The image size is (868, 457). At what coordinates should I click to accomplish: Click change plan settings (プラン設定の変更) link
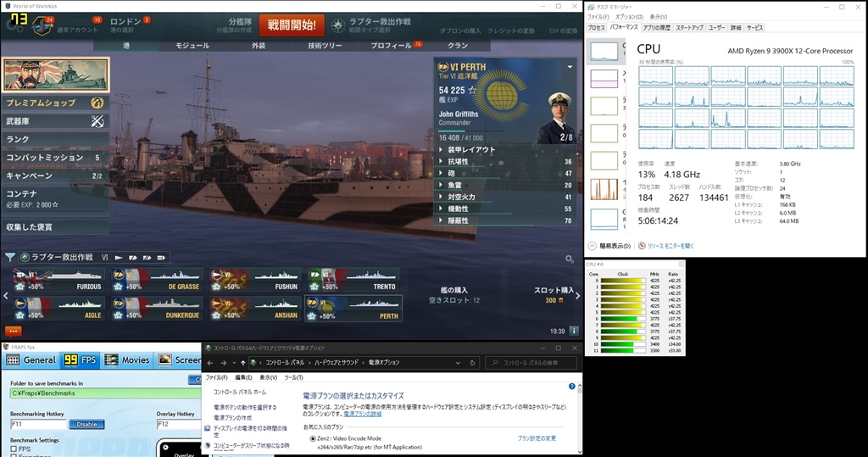tap(537, 438)
